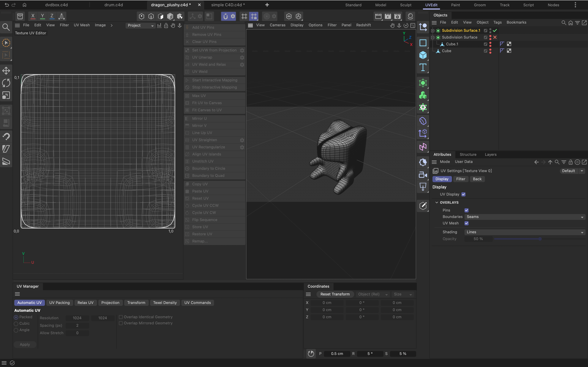Switch to the Sculpt layout tab

405,5
